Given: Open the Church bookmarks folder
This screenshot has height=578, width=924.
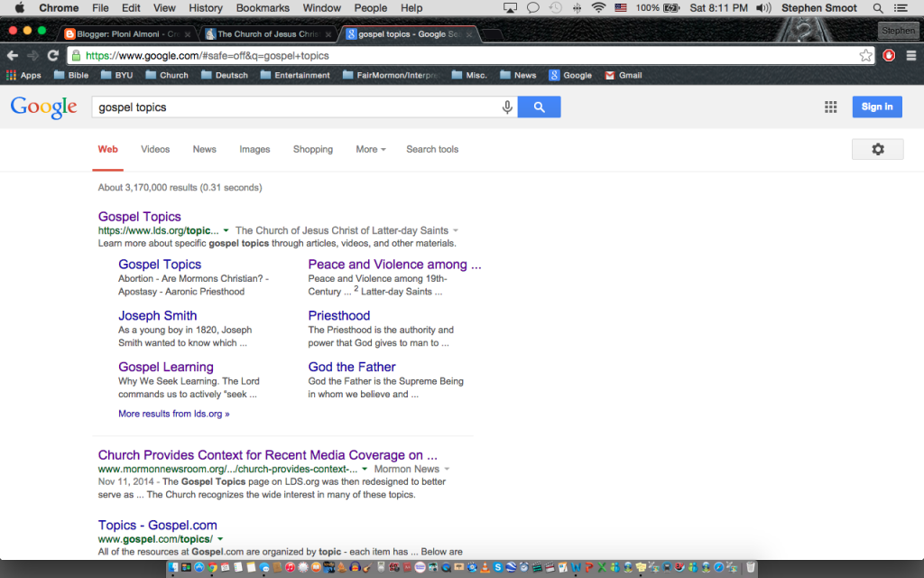Looking at the screenshot, I should point(167,75).
